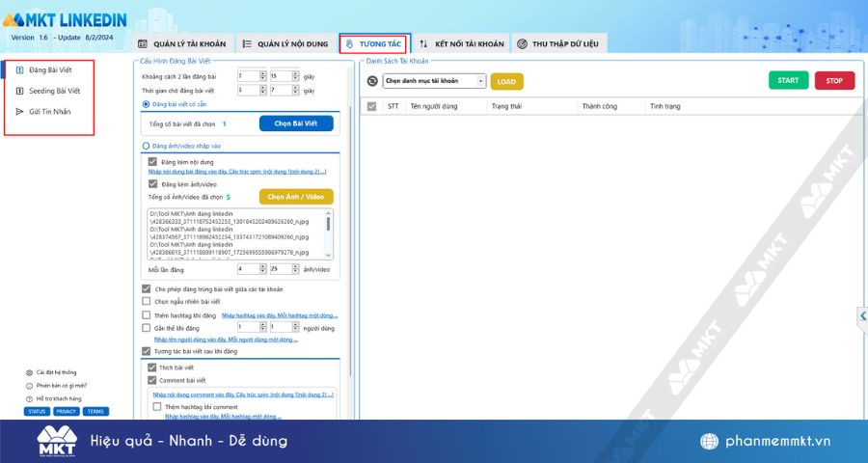The image size is (868, 463).
Task: Click stepper of Thời gian chờ minimum 3
Action: coord(263,91)
